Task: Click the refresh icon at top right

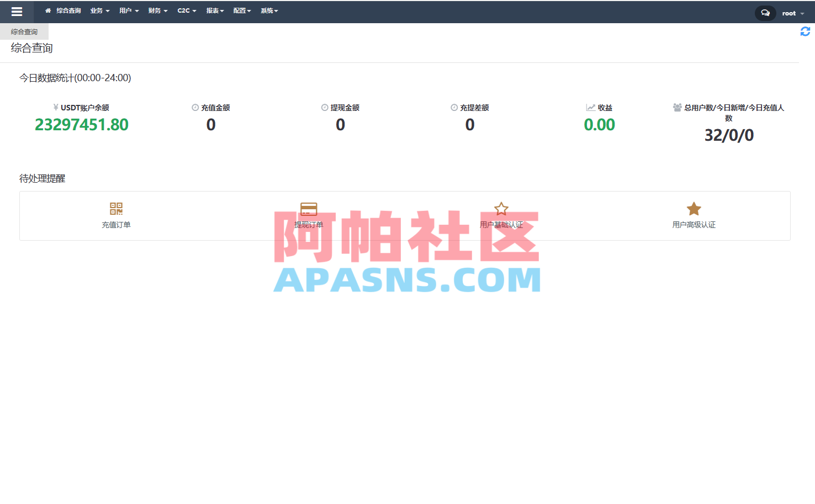Action: tap(805, 31)
